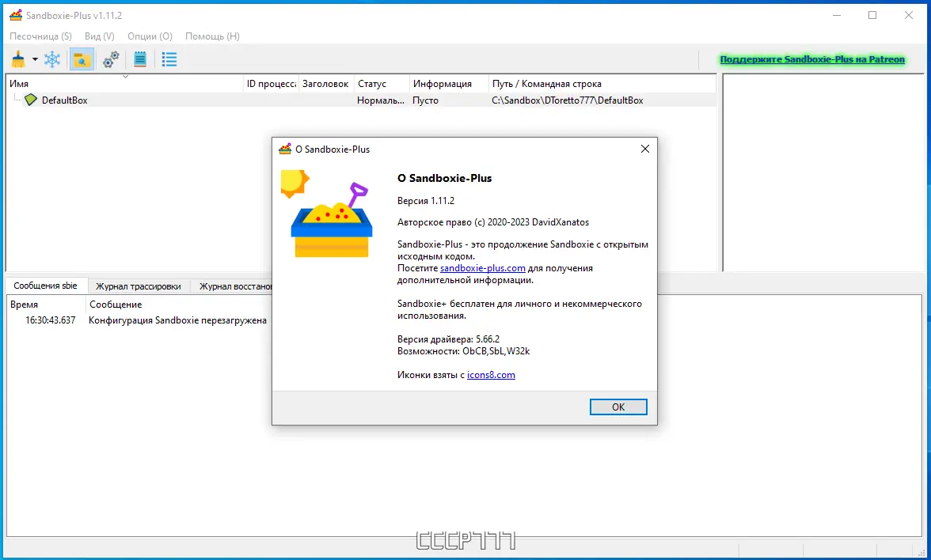Click the notepad toolbar icon

(140, 59)
